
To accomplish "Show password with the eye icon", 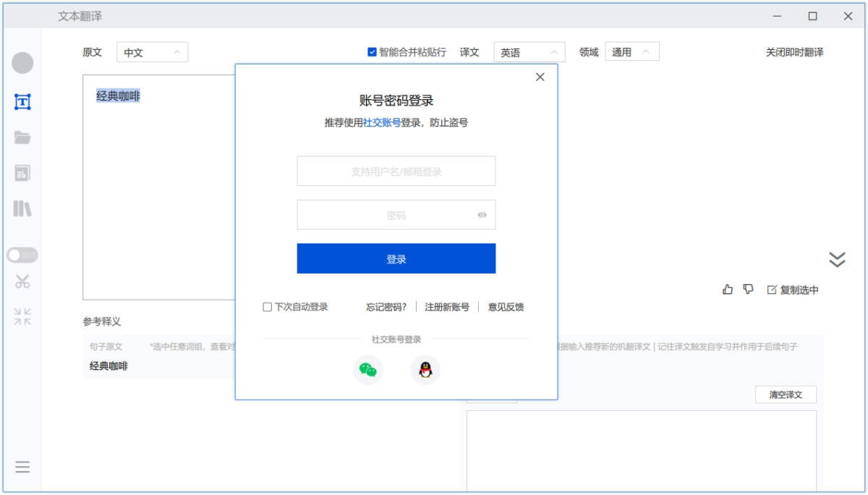I will pos(482,215).
